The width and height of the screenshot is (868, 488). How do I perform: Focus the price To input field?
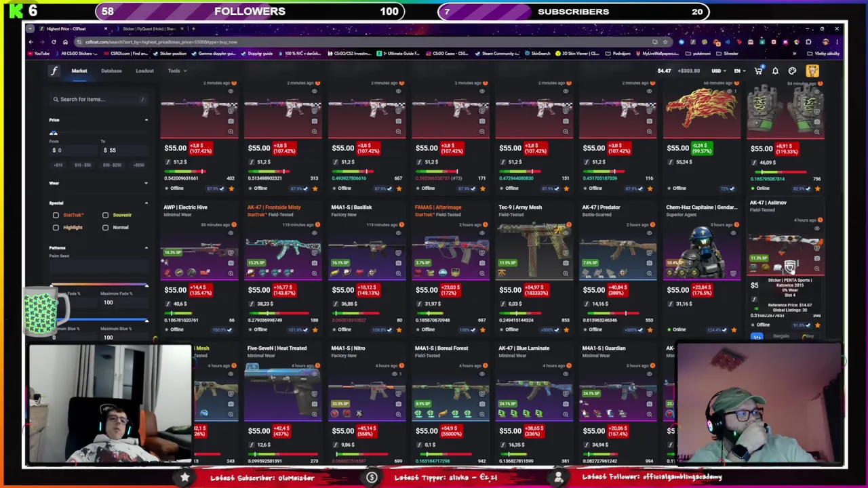point(124,150)
